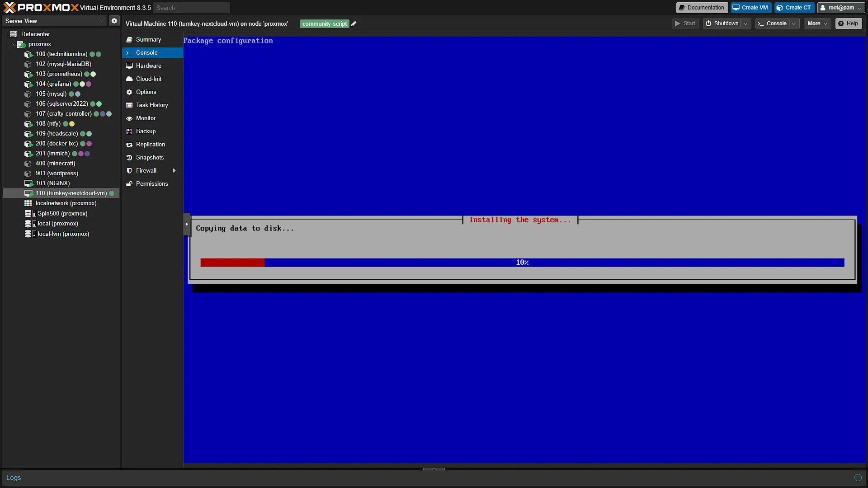Open the Summary tab

tap(152, 40)
